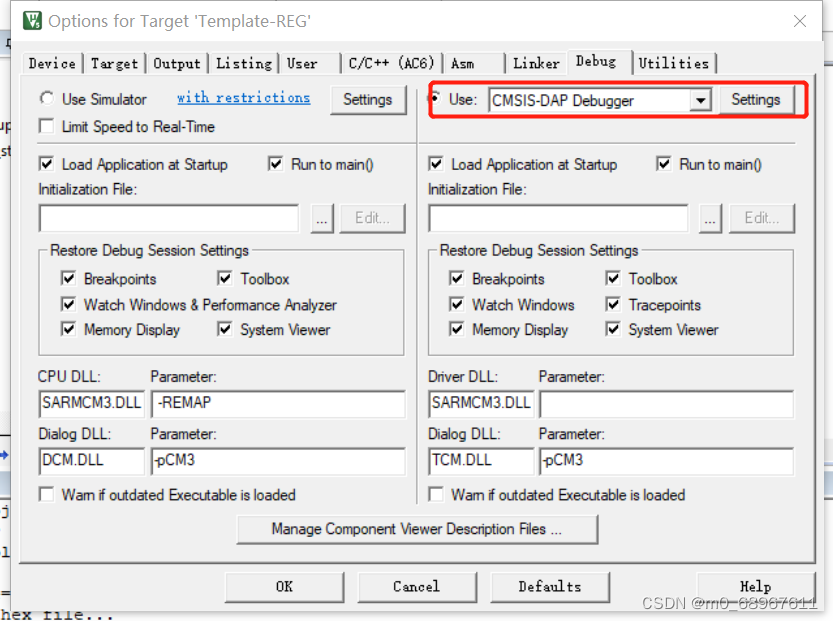Click debugger Edit... button

pos(762,218)
